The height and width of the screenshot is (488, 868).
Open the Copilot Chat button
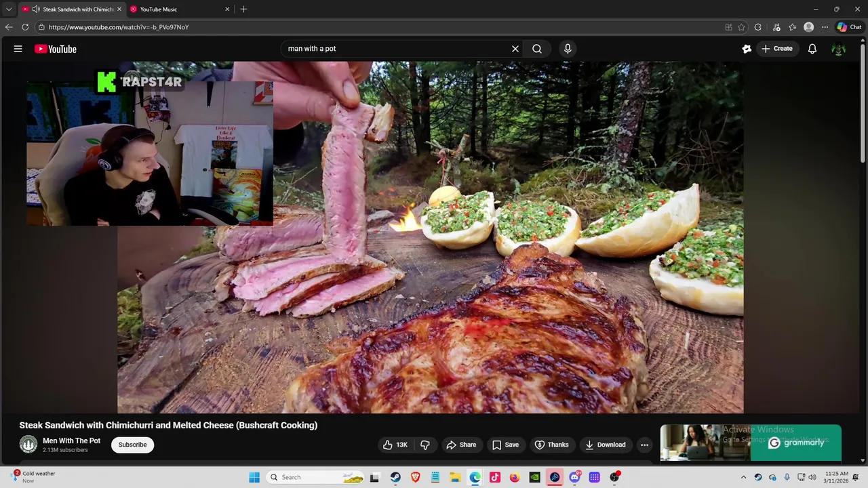coord(849,27)
